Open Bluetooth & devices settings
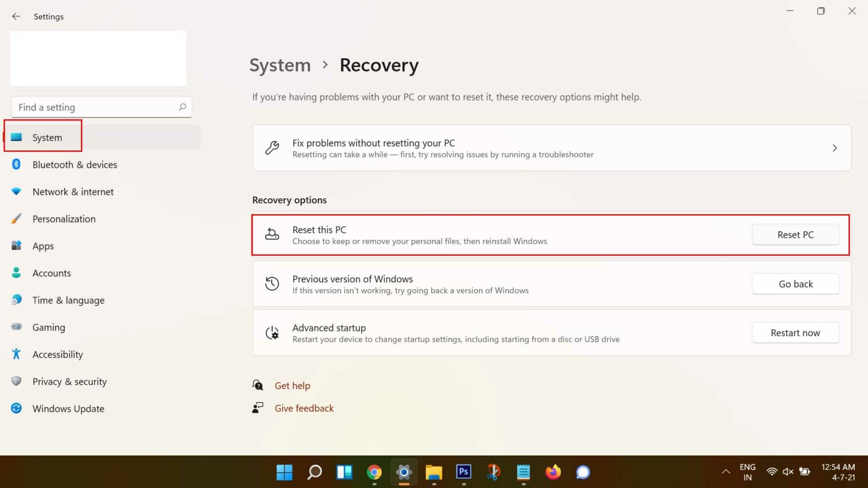The width and height of the screenshot is (868, 488). coord(75,165)
